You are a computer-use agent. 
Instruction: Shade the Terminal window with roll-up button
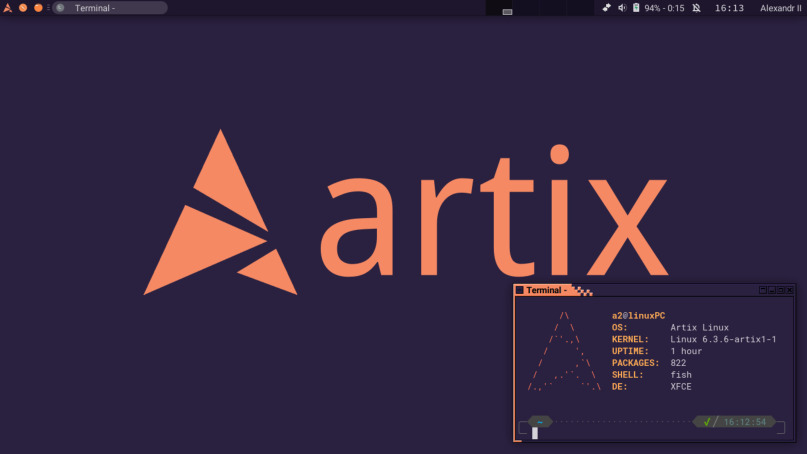coord(763,290)
